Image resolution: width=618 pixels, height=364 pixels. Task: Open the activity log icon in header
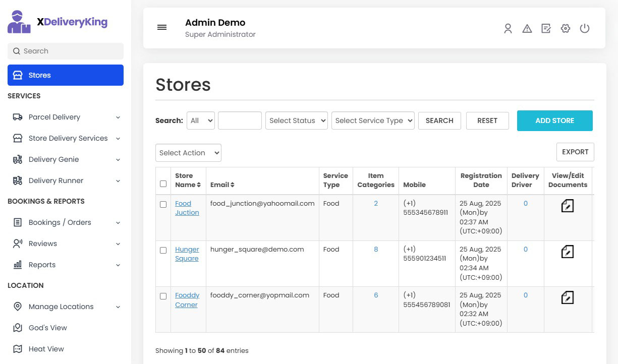pos(546,29)
